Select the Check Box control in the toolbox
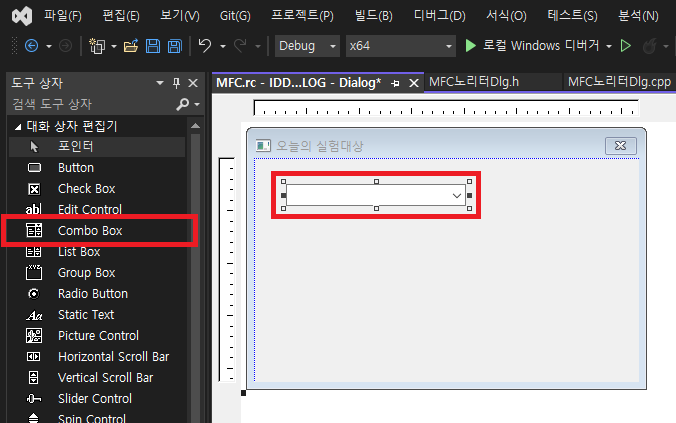The image size is (676, 423). coord(97,188)
